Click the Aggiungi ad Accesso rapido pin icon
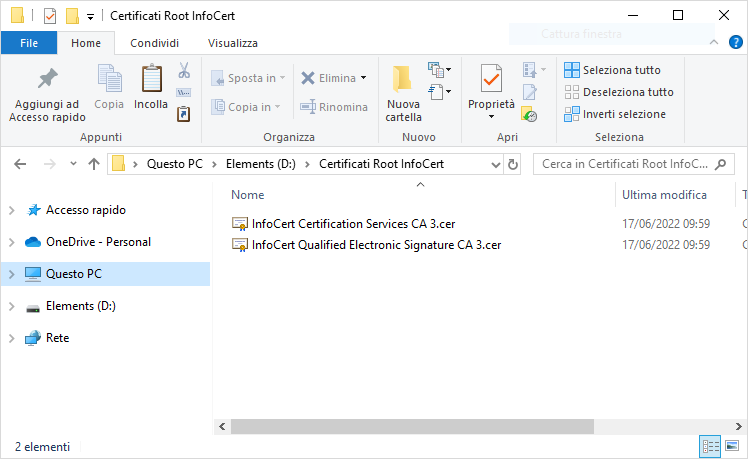The height and width of the screenshot is (459, 748). (x=46, y=80)
